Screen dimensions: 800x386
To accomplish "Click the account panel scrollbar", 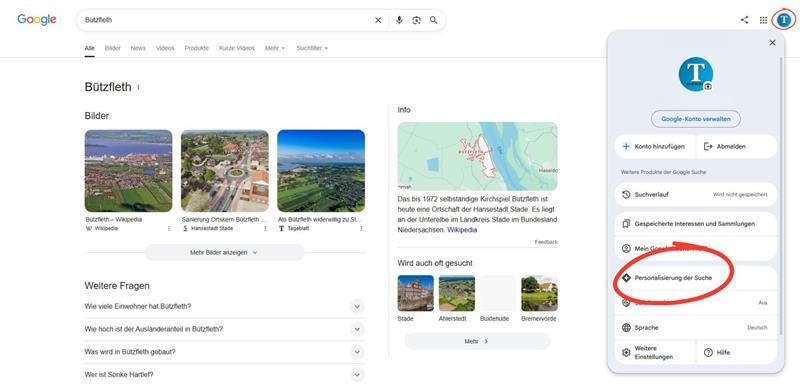I will coord(781,196).
